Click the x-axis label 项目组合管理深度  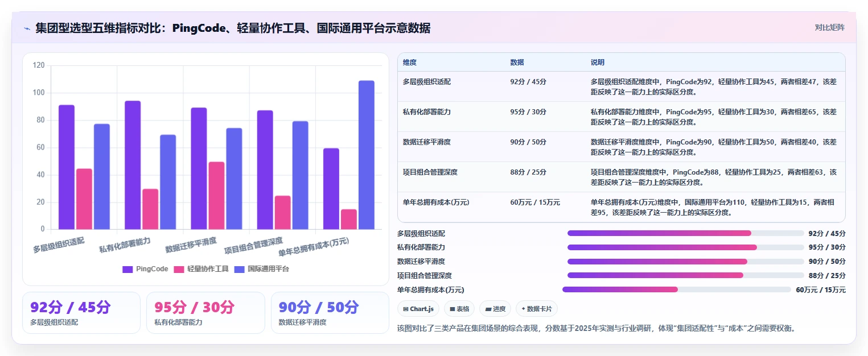coord(253,246)
